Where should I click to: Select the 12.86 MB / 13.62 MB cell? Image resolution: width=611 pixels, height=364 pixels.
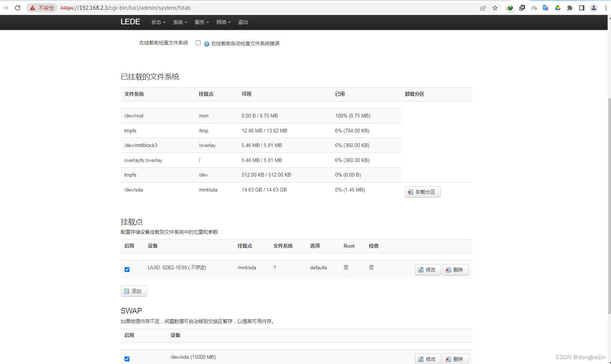coord(265,131)
